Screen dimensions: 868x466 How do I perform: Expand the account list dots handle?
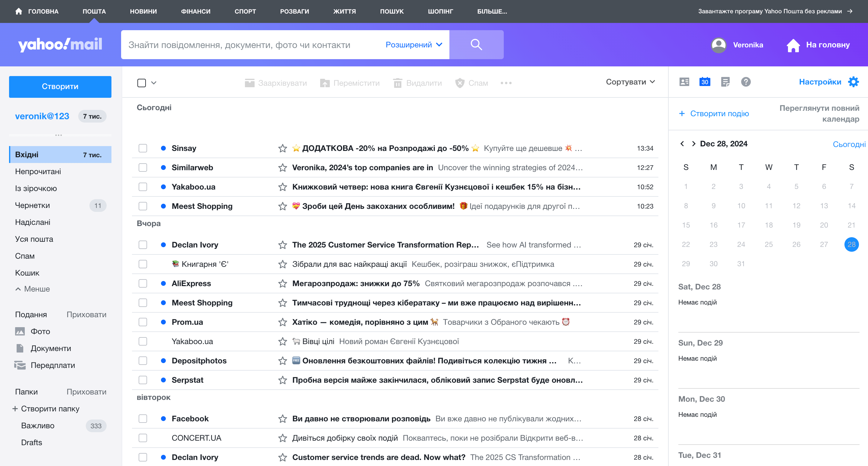pos(59,135)
